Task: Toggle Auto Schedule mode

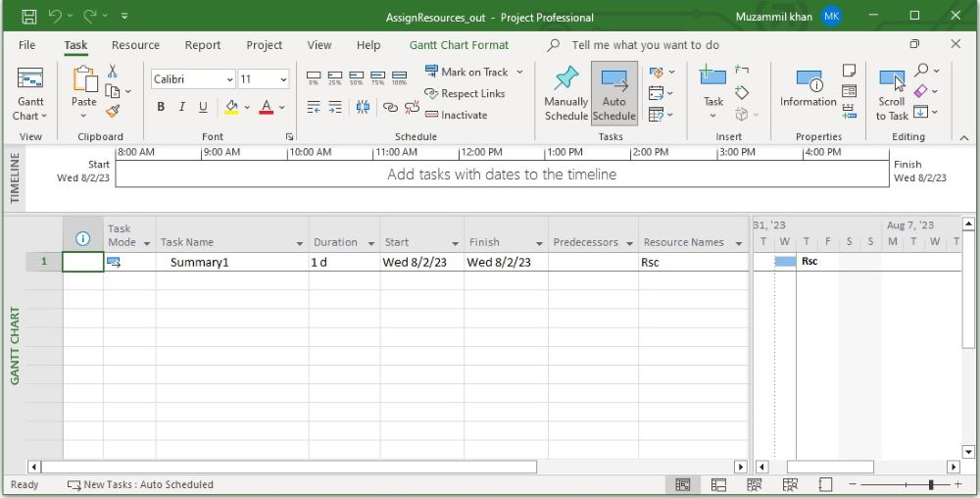Action: (613, 94)
